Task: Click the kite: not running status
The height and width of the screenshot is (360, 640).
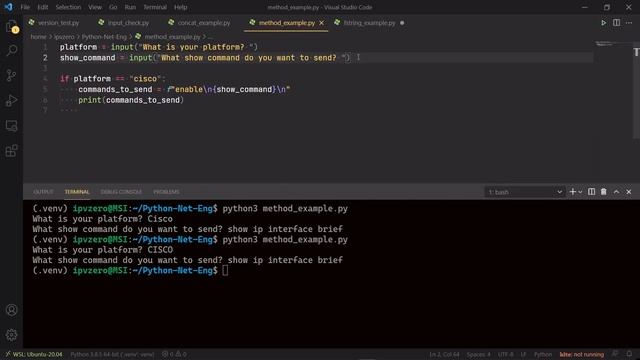Action: pyautogui.click(x=582, y=354)
